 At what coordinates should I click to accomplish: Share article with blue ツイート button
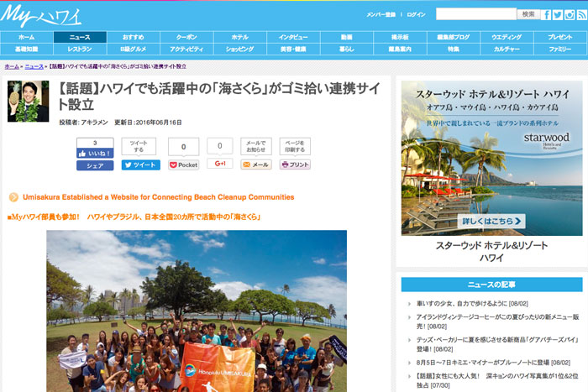(140, 165)
